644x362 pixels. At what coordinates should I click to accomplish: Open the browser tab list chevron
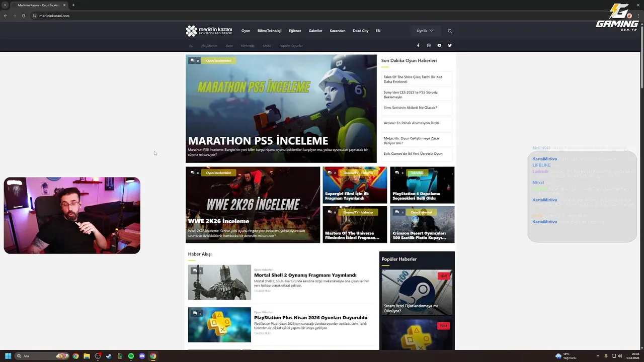click(x=5, y=5)
